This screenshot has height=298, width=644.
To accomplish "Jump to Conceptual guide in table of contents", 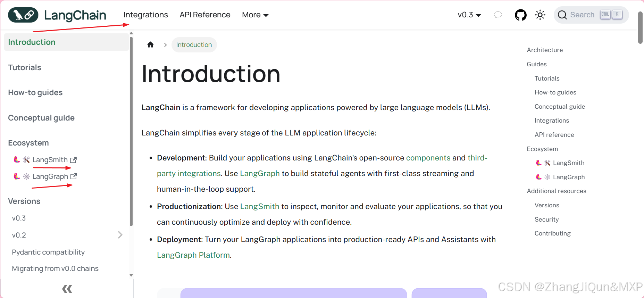I will click(x=560, y=107).
